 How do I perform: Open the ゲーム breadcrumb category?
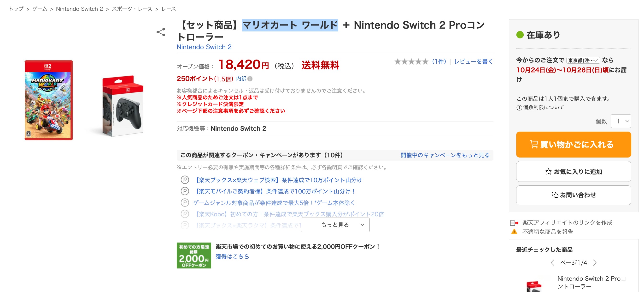(x=40, y=9)
